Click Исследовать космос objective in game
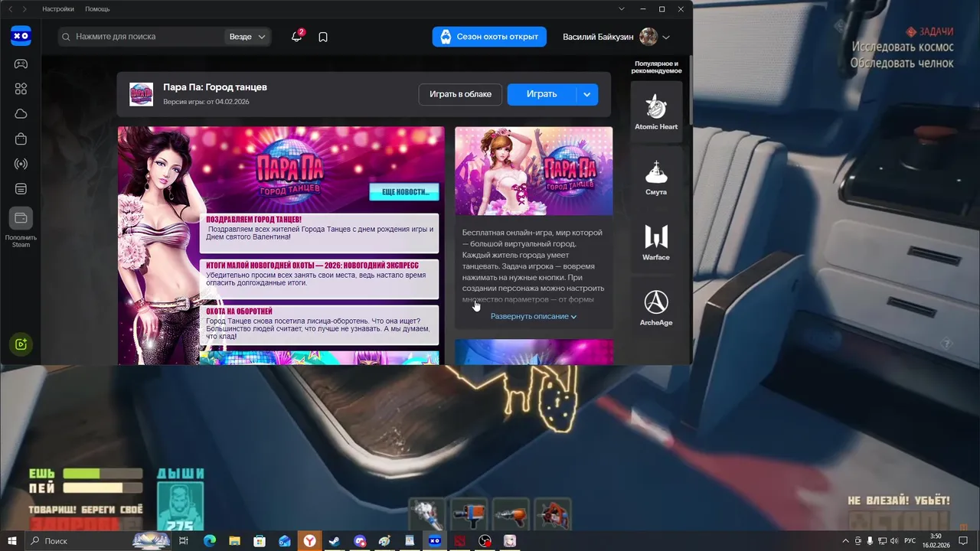980x551 pixels. (903, 47)
